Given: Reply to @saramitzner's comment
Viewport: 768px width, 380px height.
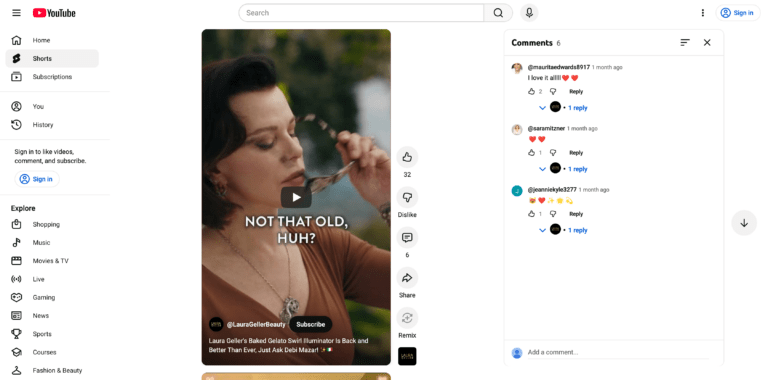Looking at the screenshot, I should pos(576,153).
